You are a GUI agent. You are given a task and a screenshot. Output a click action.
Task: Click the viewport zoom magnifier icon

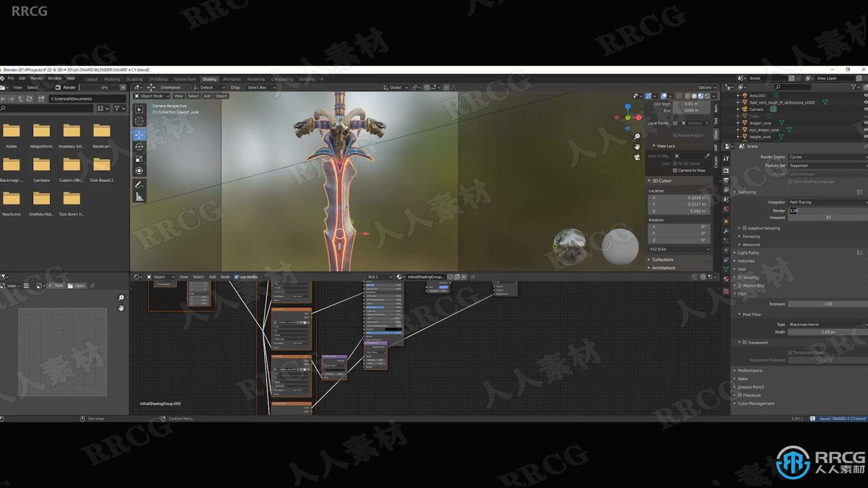tap(637, 136)
